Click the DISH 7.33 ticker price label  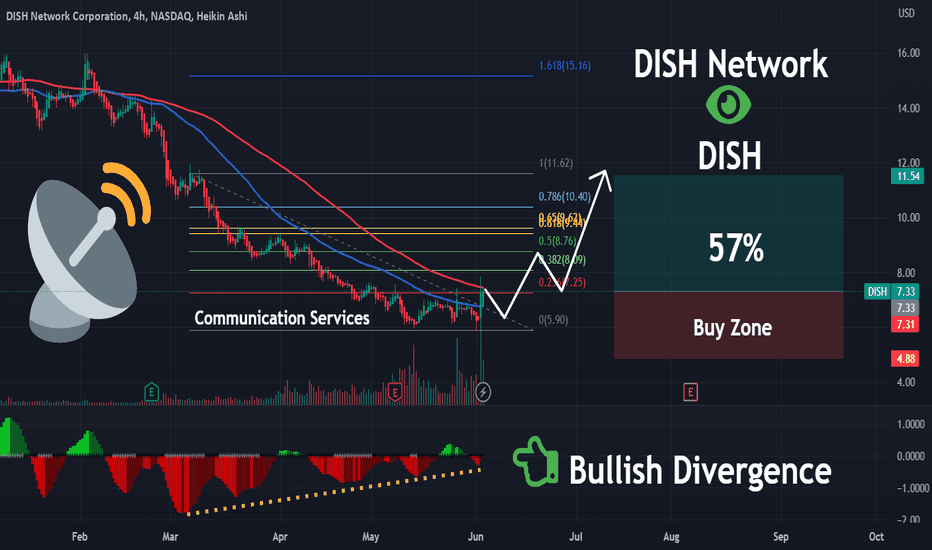(x=893, y=291)
